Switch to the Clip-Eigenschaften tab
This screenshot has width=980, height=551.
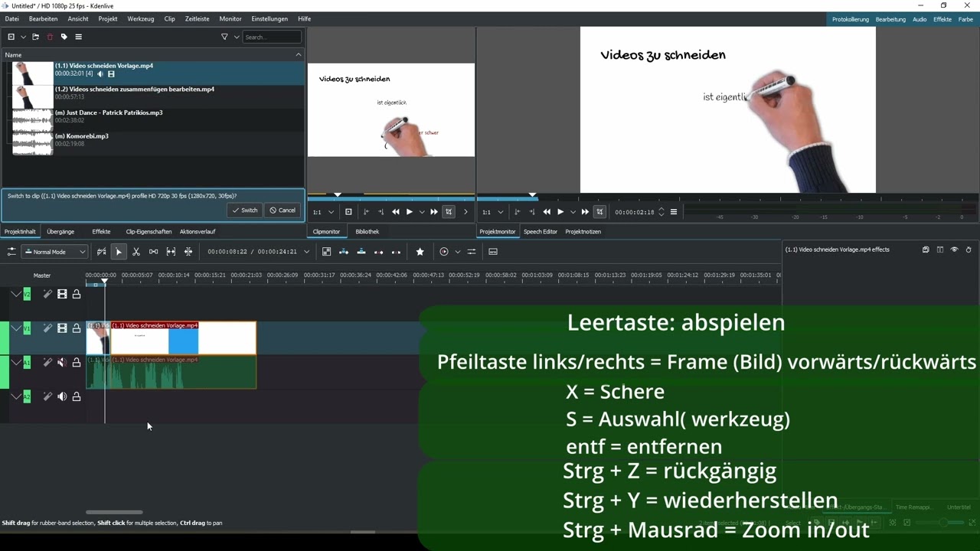[149, 231]
